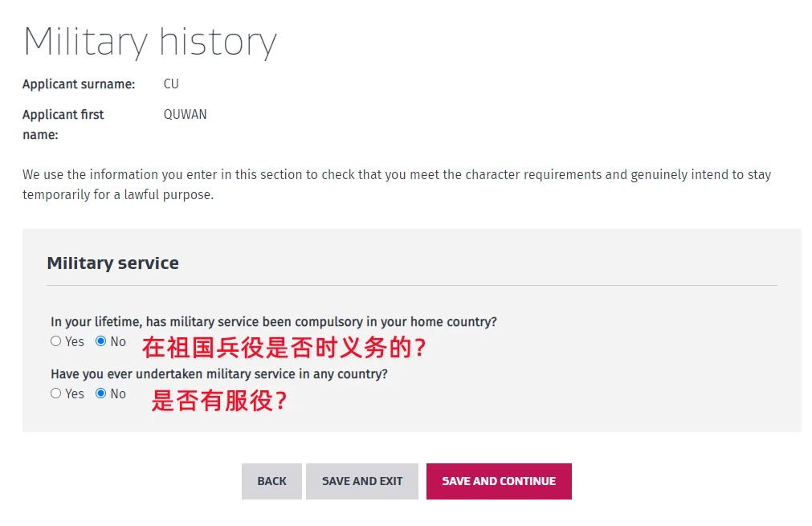Click the red Chinese annotation "是否有服役?"

[218, 400]
